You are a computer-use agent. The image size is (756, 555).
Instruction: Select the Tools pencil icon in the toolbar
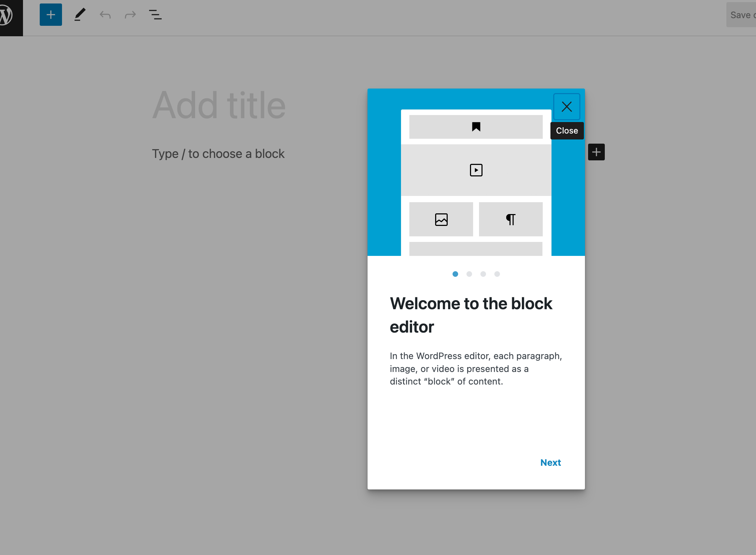pyautogui.click(x=79, y=15)
